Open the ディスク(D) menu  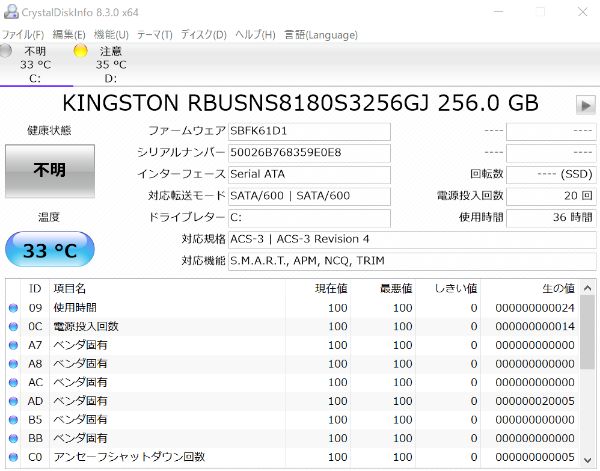204,35
